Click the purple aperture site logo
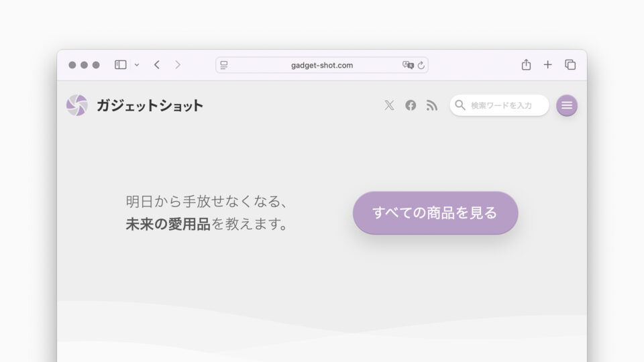This screenshot has height=362, width=644. point(76,105)
